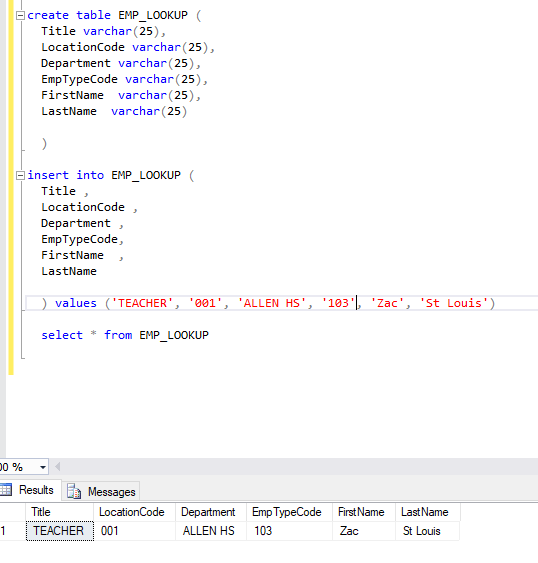538x563 pixels.
Task: Click the St Louis result cell
Action: (427, 531)
